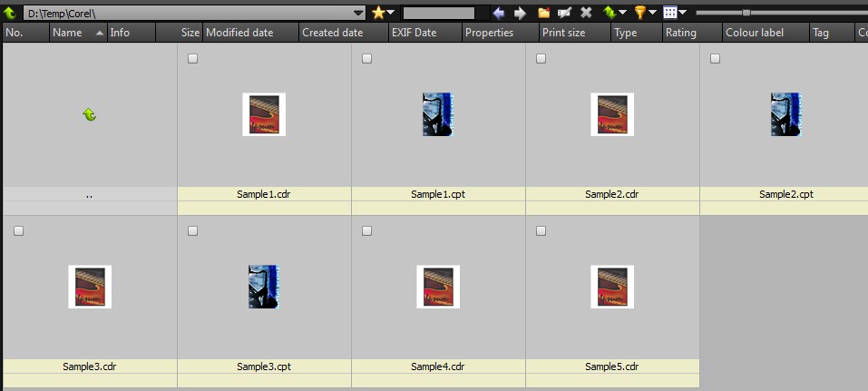Screen dimensions: 868x391
Task: Adjust the thumbnail size slider handle
Action: point(746,13)
